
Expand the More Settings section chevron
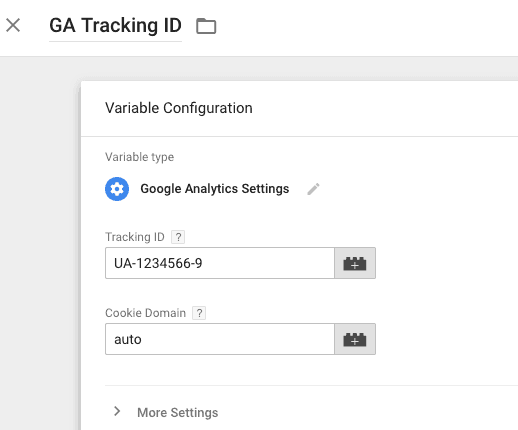click(117, 411)
